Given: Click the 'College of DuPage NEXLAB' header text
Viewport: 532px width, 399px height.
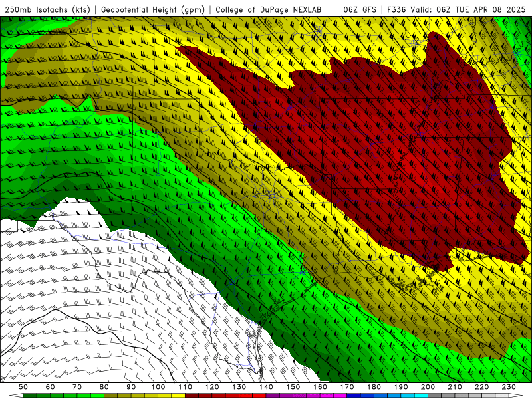Looking at the screenshot, I should (x=269, y=9).
